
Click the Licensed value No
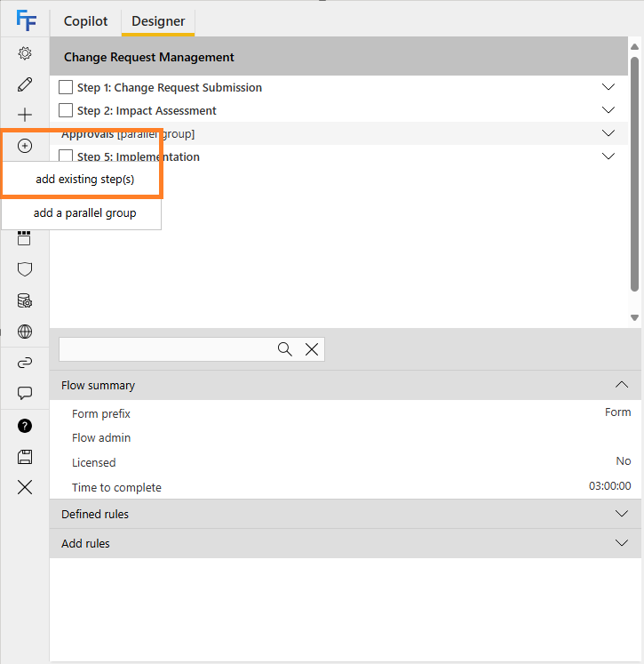coord(624,460)
